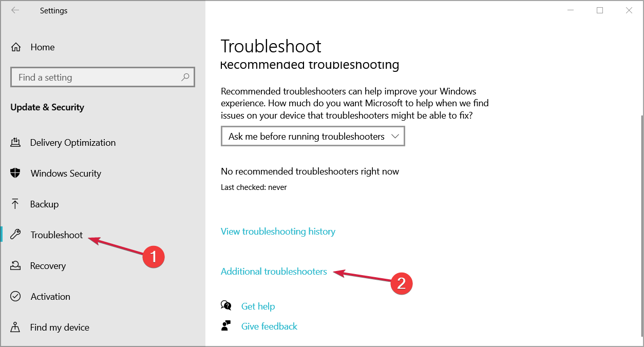Screen dimensions: 644x347
Task: Open Delivery Optimization via its icon
Action: pyautogui.click(x=15, y=143)
